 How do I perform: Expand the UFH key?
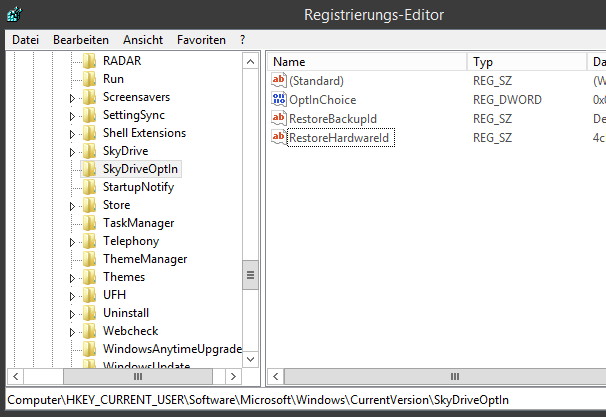tap(72, 296)
